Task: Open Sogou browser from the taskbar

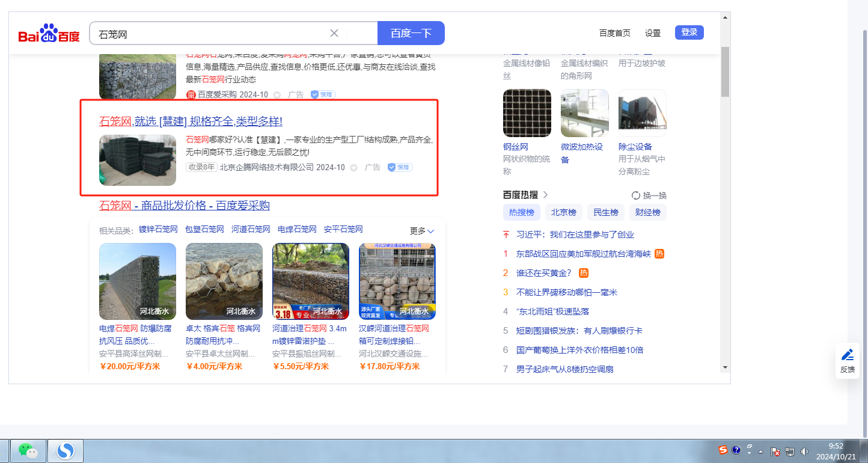Action: click(x=65, y=450)
